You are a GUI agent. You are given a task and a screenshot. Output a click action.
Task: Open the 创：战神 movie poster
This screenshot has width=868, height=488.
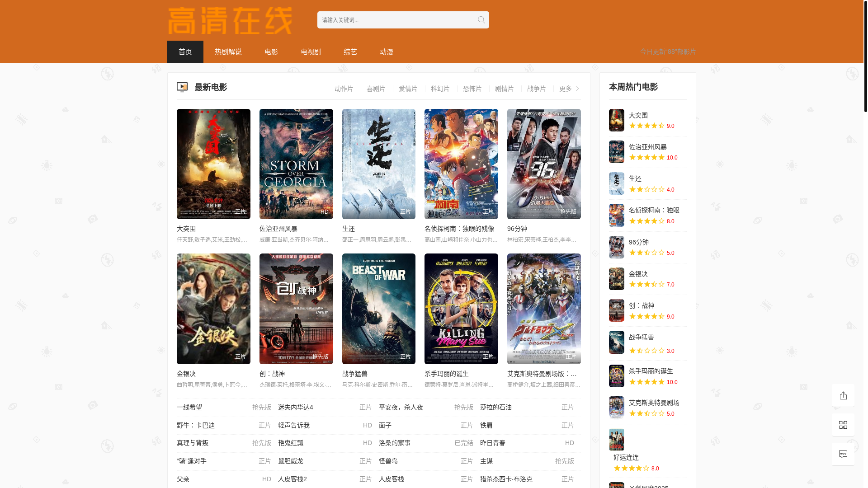296,309
